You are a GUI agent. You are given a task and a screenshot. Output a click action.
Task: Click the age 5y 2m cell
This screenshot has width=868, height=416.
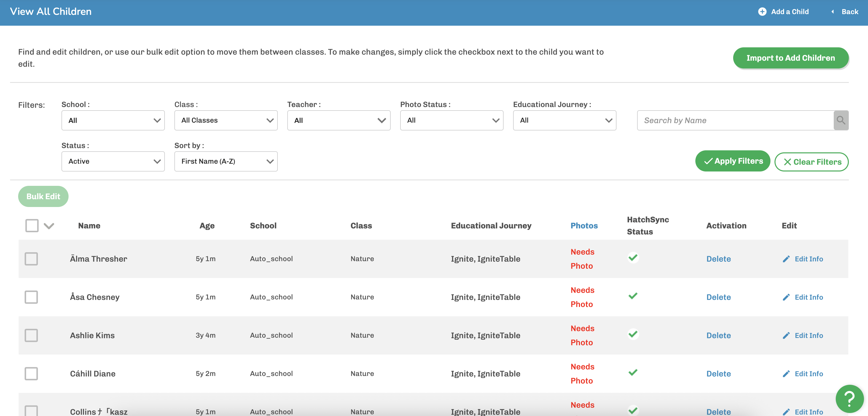tap(206, 374)
